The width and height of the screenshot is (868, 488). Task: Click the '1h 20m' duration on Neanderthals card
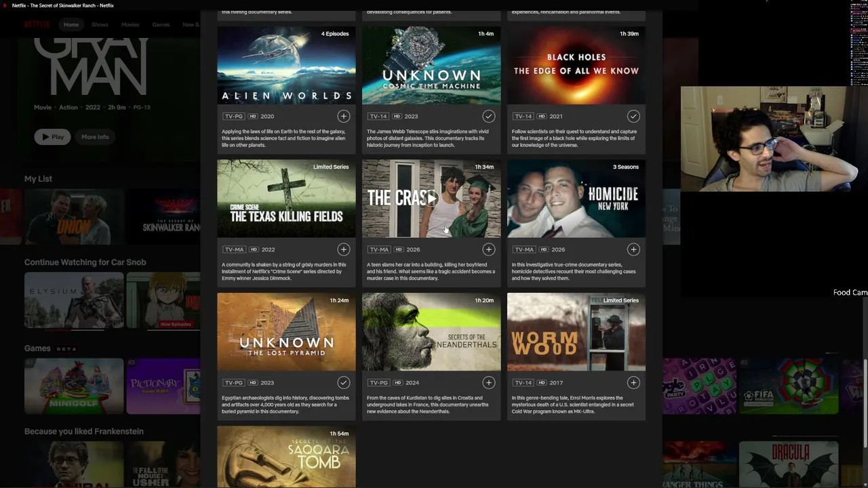tap(484, 300)
